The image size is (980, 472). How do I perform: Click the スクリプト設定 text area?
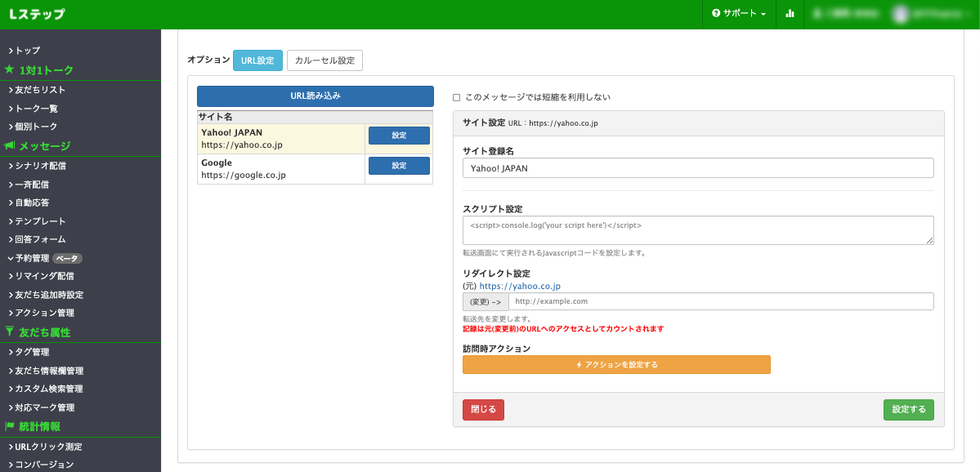pyautogui.click(x=696, y=229)
